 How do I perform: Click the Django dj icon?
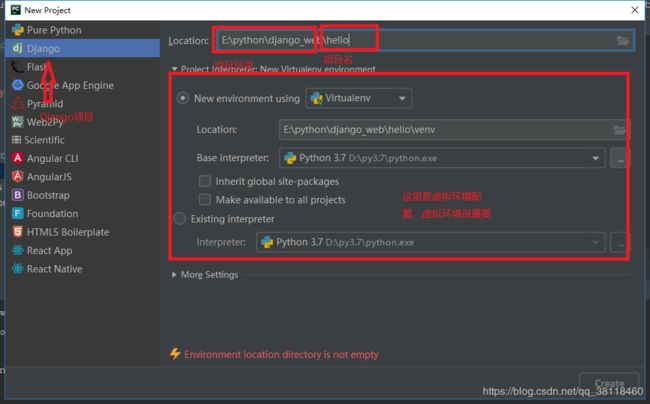pyautogui.click(x=17, y=48)
